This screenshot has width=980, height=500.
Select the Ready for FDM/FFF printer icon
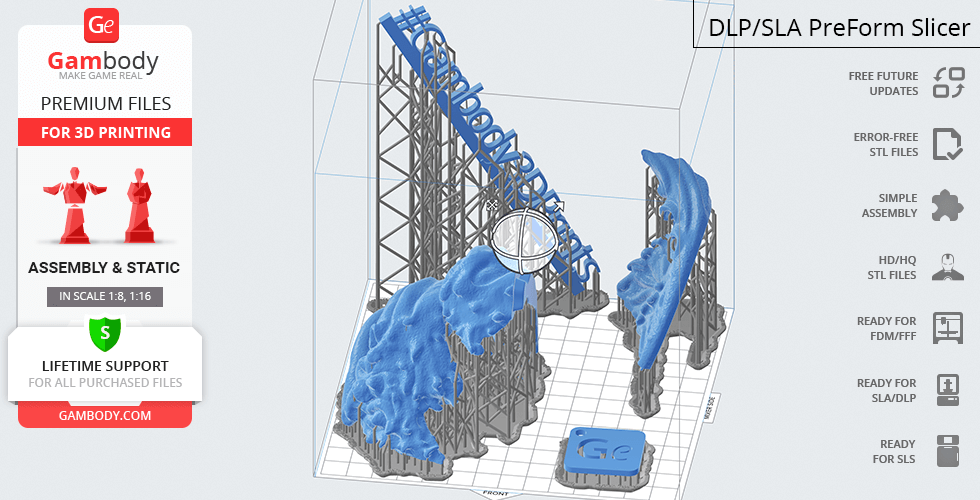click(947, 328)
